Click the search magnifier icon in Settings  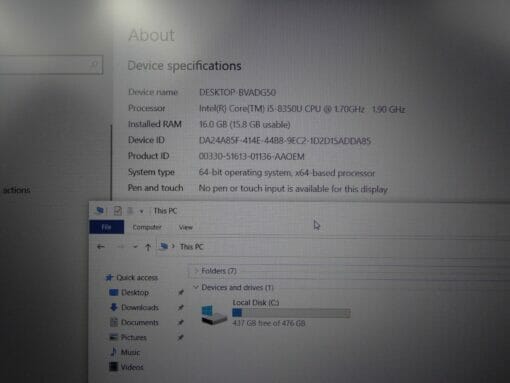[x=94, y=64]
